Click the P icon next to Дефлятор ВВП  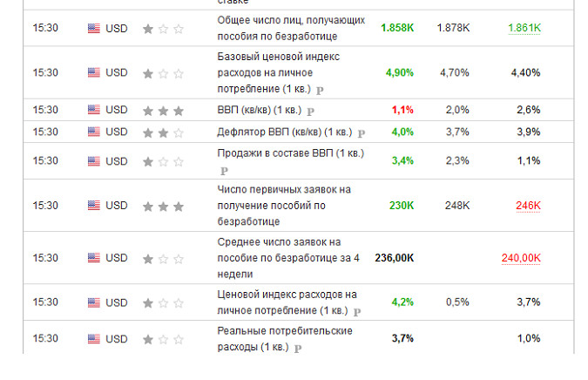(361, 133)
